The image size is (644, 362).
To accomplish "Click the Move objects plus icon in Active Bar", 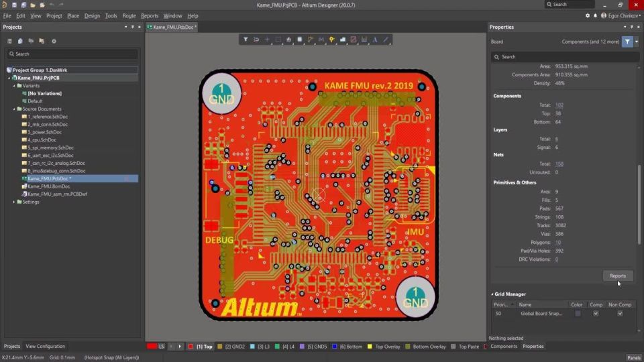I will pyautogui.click(x=267, y=40).
